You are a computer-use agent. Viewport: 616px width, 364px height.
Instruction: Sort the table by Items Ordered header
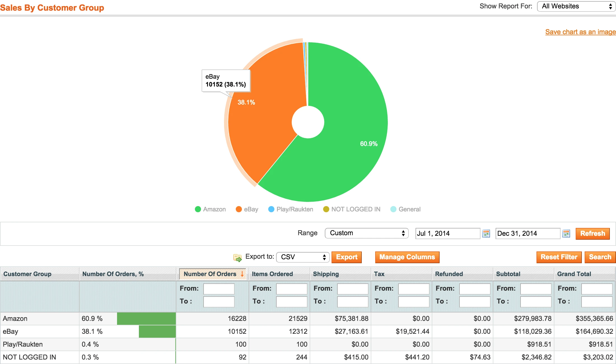click(x=272, y=274)
